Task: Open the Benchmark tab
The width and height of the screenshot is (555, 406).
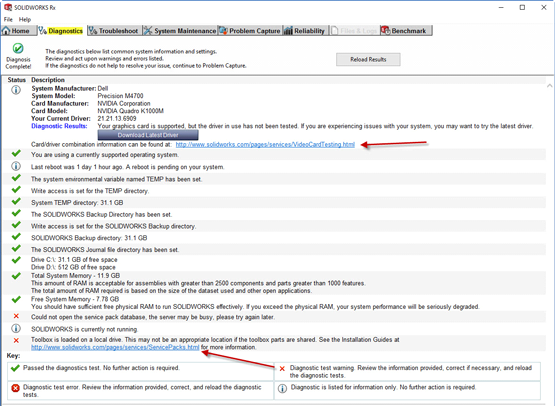Action: (406, 31)
